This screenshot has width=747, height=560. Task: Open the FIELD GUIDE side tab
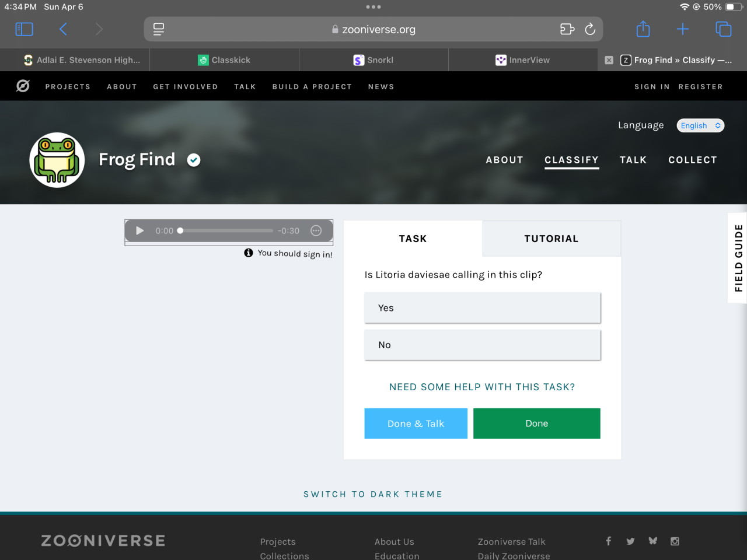coord(738,258)
